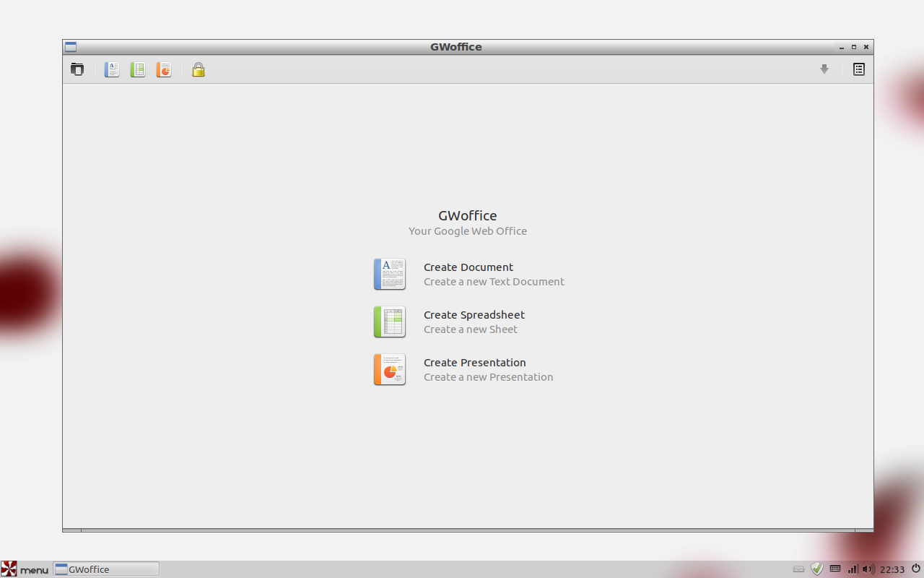
Task: Click the keyboard layout tray icon
Action: coord(835,569)
